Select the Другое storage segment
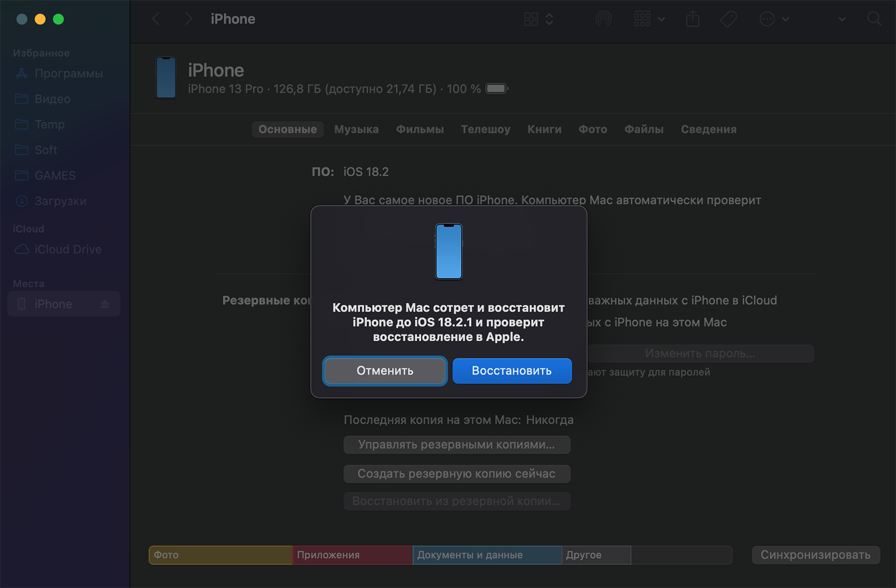Viewport: 896px width, 588px height. click(596, 555)
